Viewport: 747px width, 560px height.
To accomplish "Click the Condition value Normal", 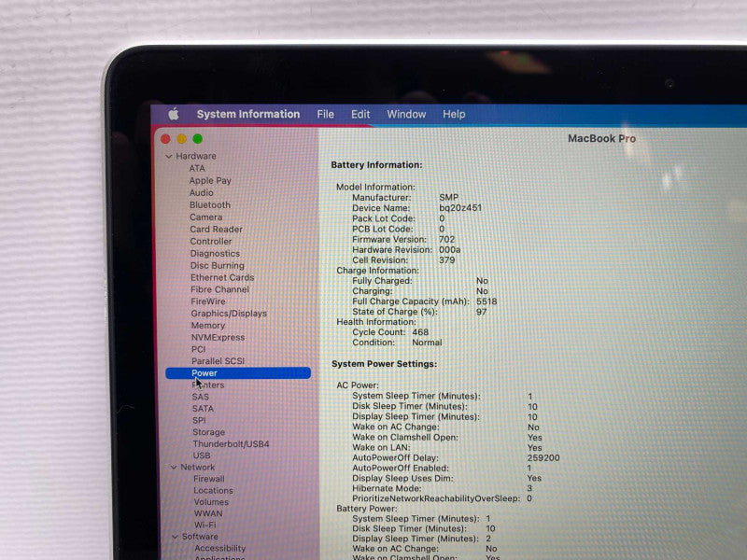I will click(427, 343).
